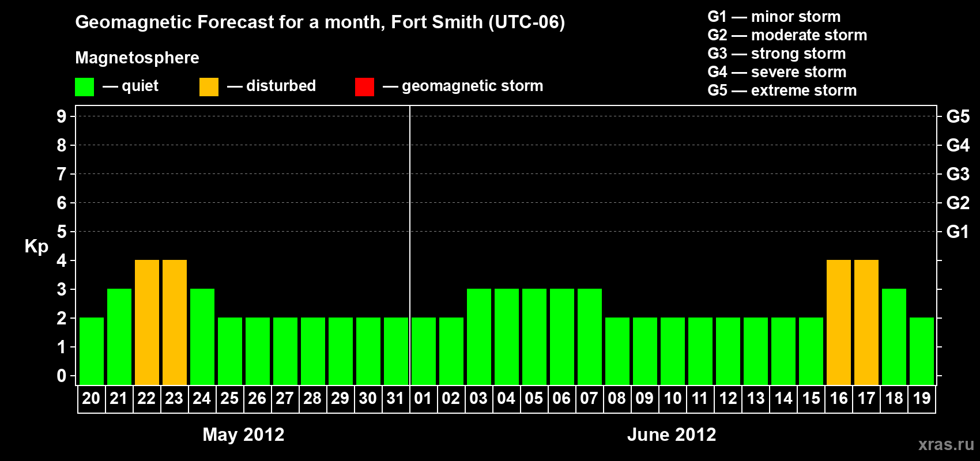Click the 'quiet' legend label

140,86
